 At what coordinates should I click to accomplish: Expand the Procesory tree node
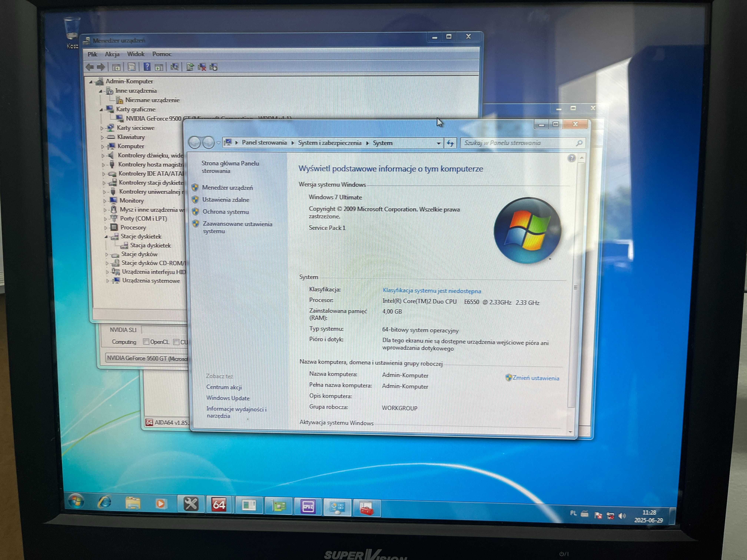(x=106, y=228)
